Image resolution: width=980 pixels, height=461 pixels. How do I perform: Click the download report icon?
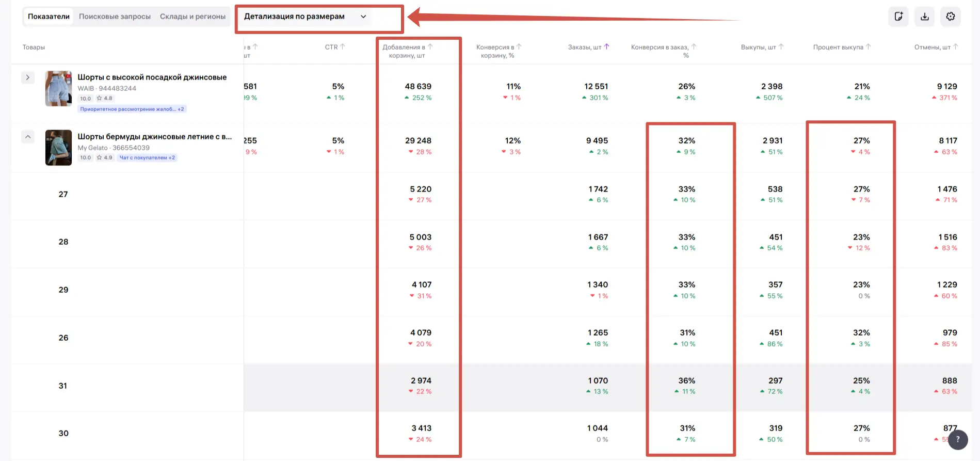pyautogui.click(x=925, y=17)
